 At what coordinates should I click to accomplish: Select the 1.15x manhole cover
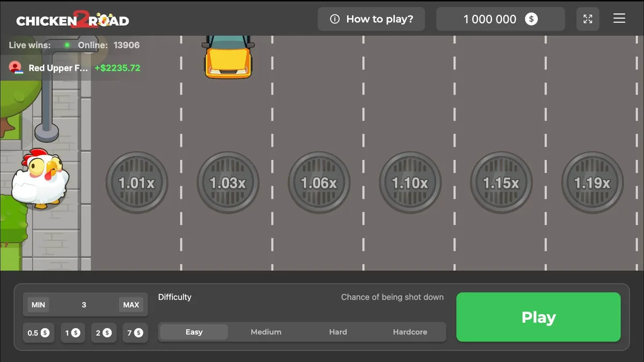501,182
